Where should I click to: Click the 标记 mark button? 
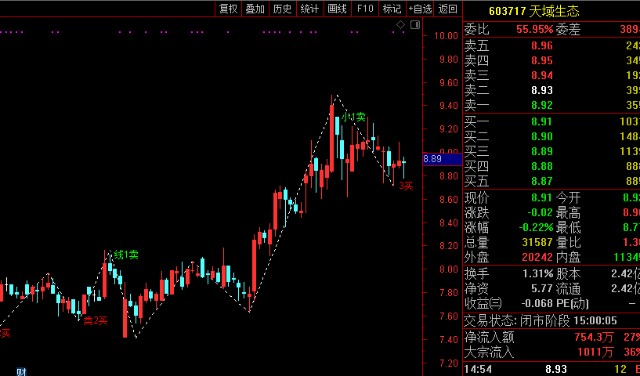point(392,9)
